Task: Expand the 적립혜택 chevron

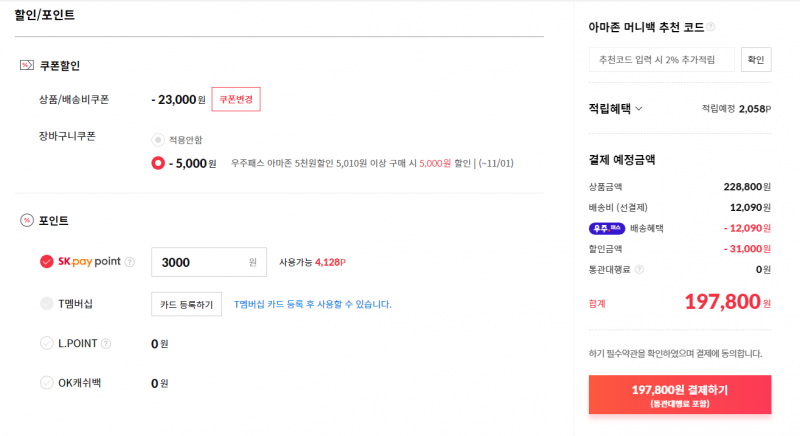Action: [639, 109]
